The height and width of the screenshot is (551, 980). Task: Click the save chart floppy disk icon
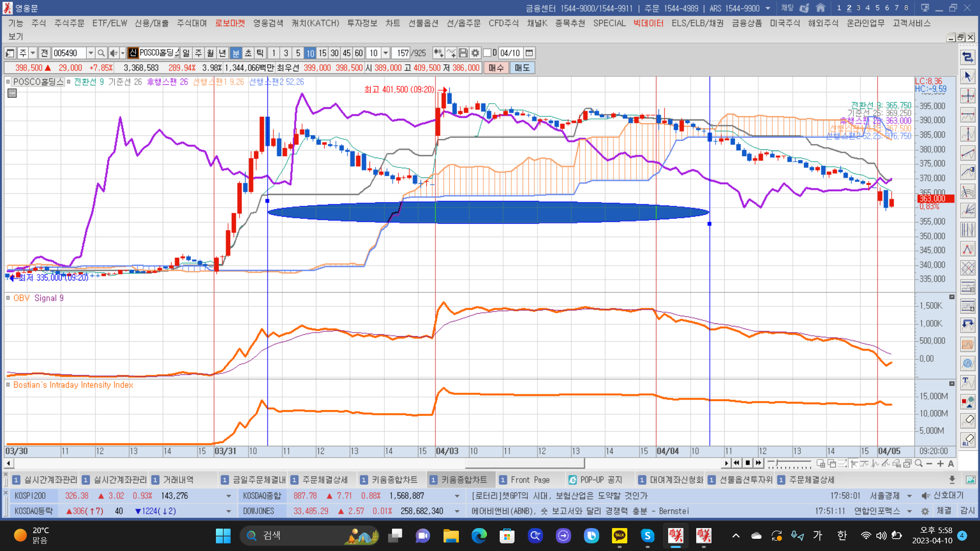point(463,53)
